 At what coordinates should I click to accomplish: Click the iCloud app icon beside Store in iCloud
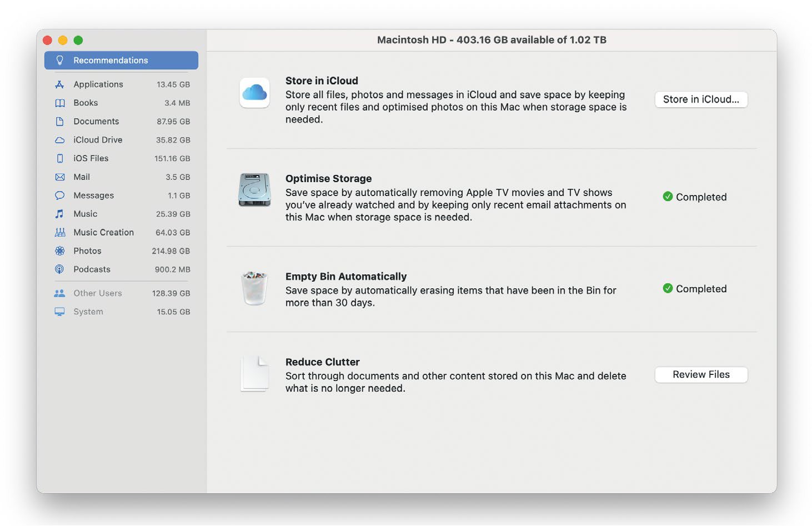tap(254, 93)
